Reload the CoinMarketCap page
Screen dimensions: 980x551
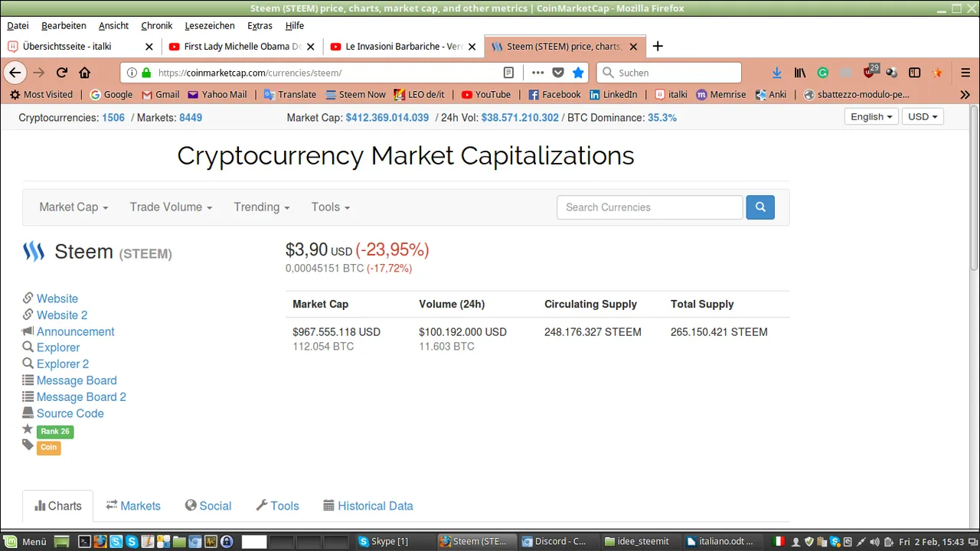pyautogui.click(x=62, y=73)
